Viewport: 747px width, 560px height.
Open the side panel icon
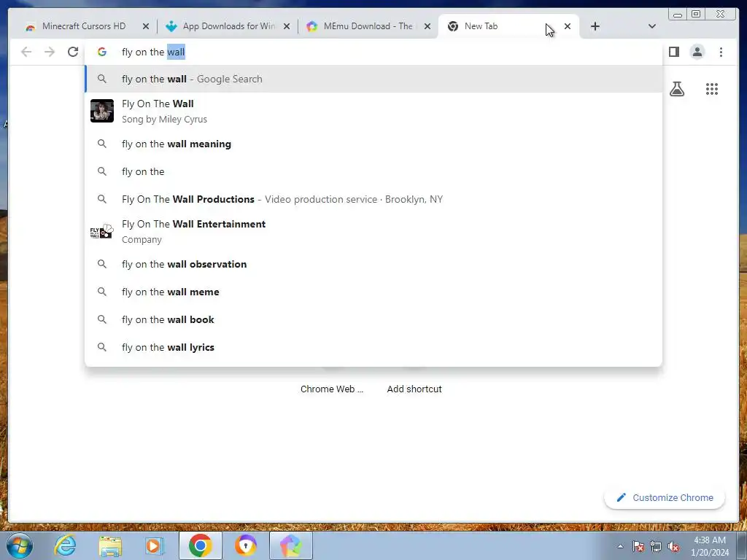673,52
